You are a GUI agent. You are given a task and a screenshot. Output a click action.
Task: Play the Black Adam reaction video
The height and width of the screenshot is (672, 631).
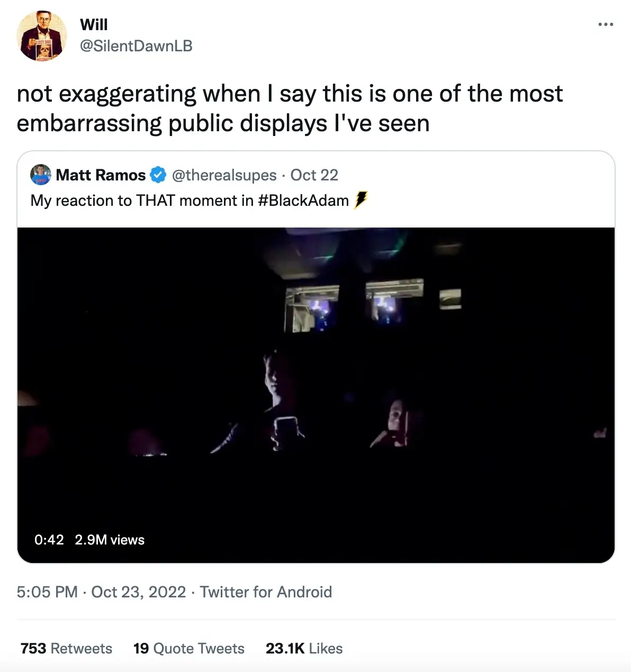(315, 394)
